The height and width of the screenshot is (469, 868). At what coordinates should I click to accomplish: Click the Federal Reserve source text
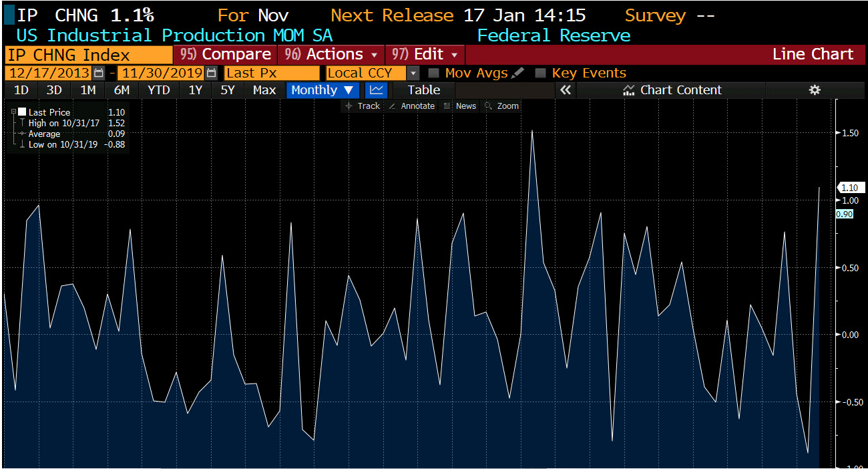coord(554,35)
